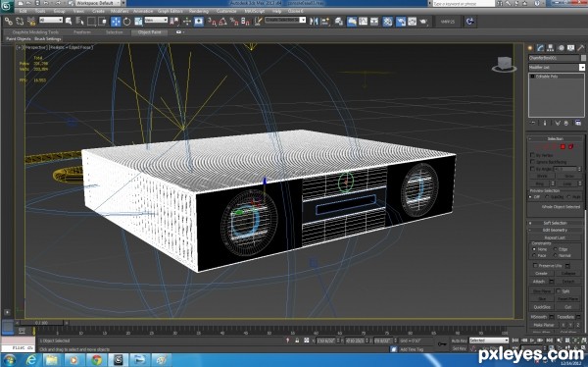Click the Mirror tool icon
This screenshot has height=367, width=588.
click(x=314, y=22)
